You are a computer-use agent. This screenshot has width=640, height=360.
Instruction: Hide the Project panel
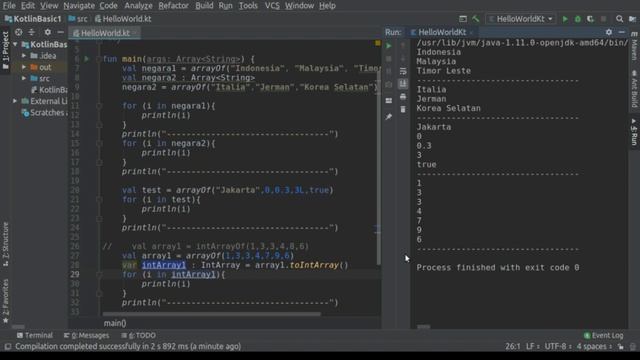click(60, 32)
